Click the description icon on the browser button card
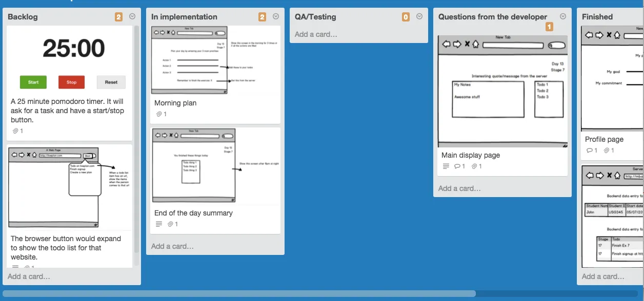Screen dimensions: 644x301 [x=15, y=267]
